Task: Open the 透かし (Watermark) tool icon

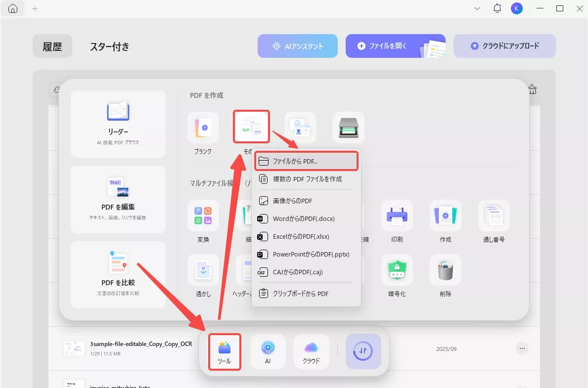Action: click(203, 270)
